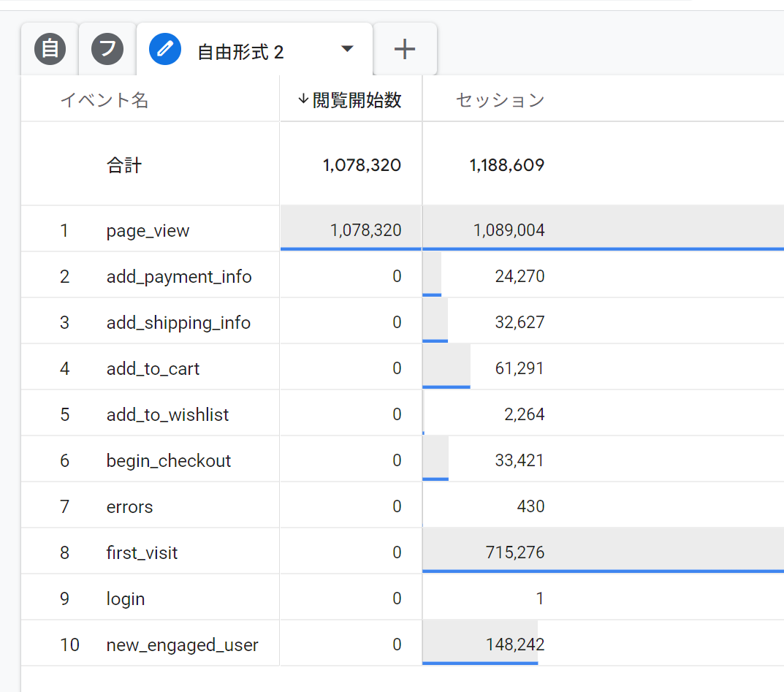Click total 閲覧開始数 value 1,078,320 in 合計 row

[x=362, y=165]
